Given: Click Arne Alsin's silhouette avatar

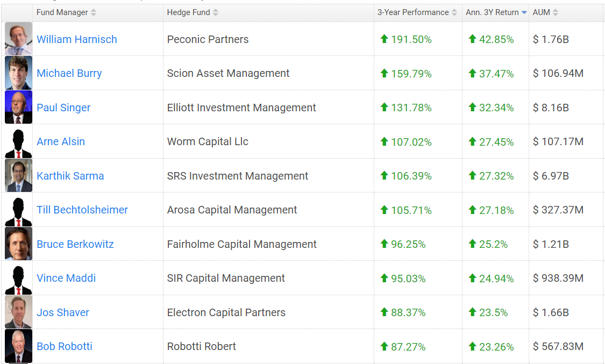Looking at the screenshot, I should [18, 141].
